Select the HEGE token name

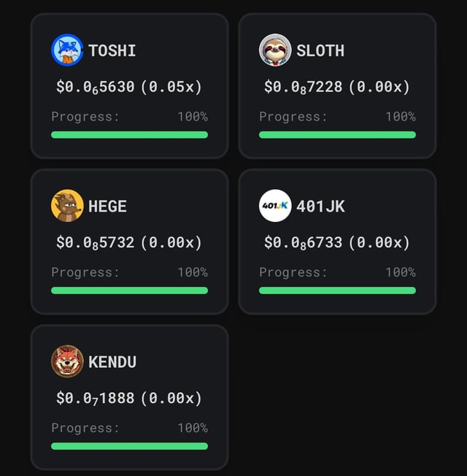pyautogui.click(x=108, y=207)
